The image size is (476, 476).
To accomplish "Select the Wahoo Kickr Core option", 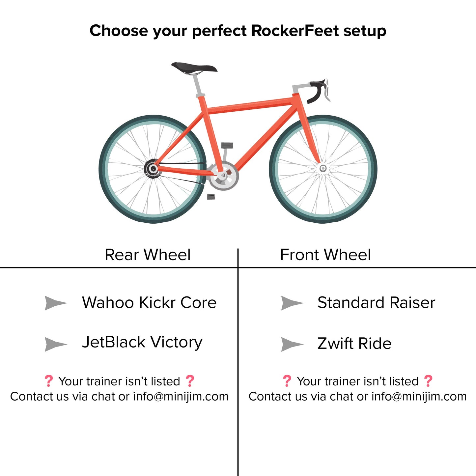I will [149, 302].
